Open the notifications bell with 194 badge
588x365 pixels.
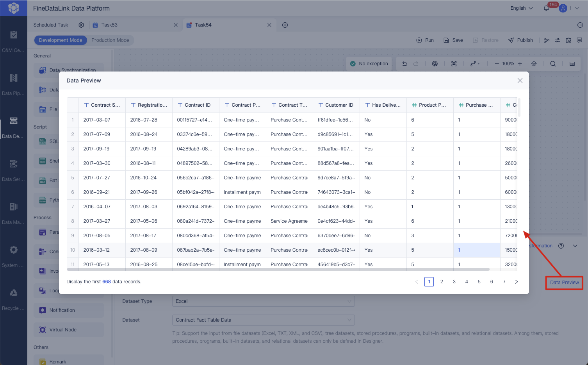tap(546, 8)
